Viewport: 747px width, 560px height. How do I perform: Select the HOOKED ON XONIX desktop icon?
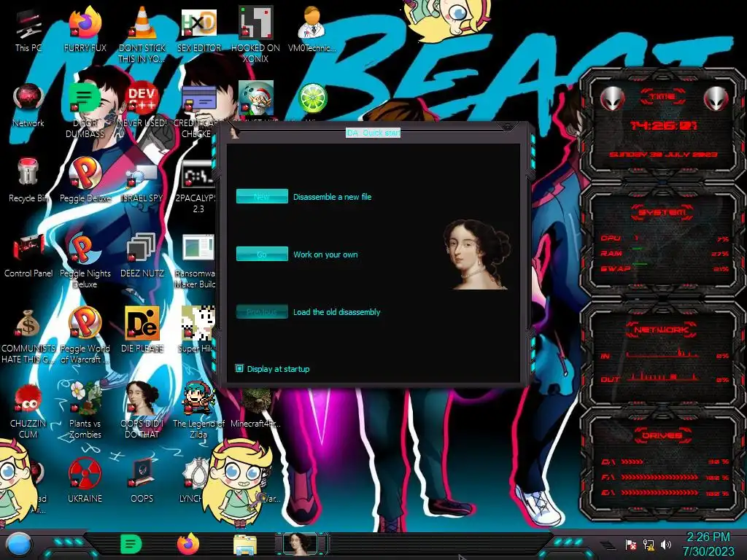255,35
